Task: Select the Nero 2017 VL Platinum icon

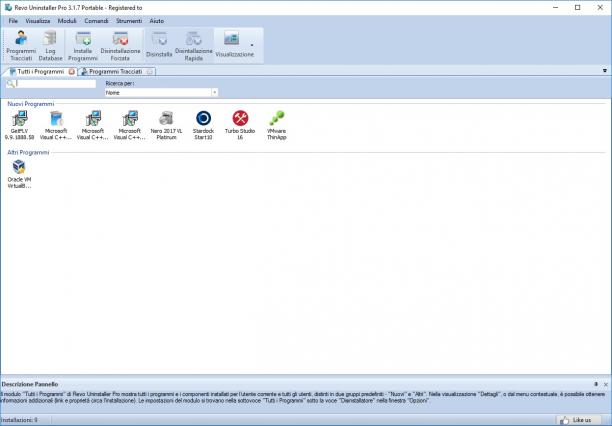Action: click(166, 125)
